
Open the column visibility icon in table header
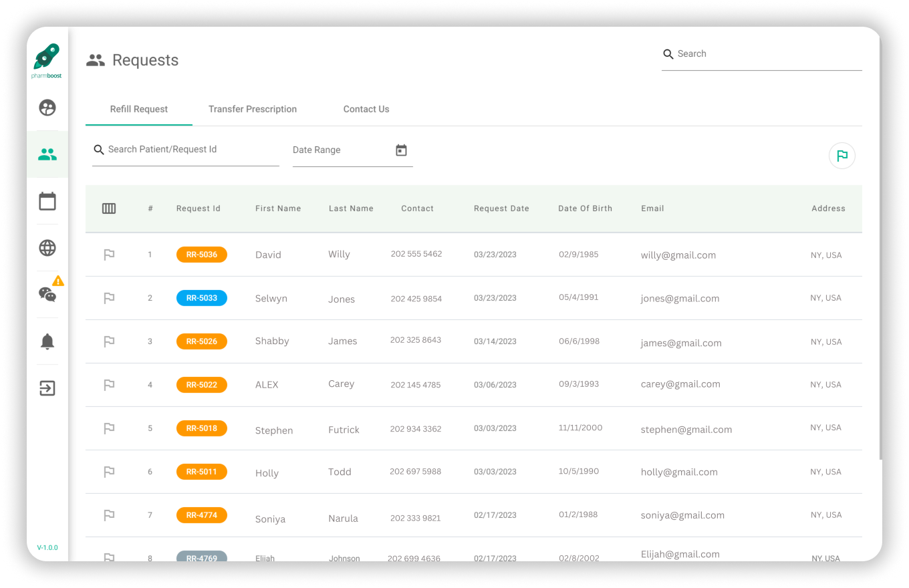[109, 208]
